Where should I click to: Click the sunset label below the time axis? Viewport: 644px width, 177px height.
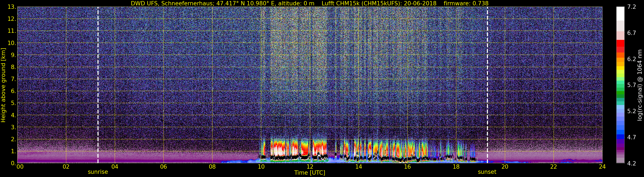(x=487, y=172)
